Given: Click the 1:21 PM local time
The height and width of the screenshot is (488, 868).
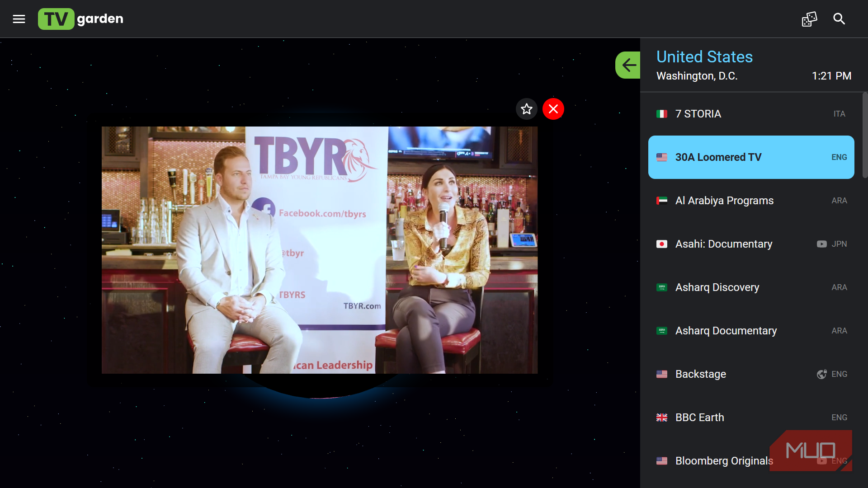Looking at the screenshot, I should click(831, 76).
